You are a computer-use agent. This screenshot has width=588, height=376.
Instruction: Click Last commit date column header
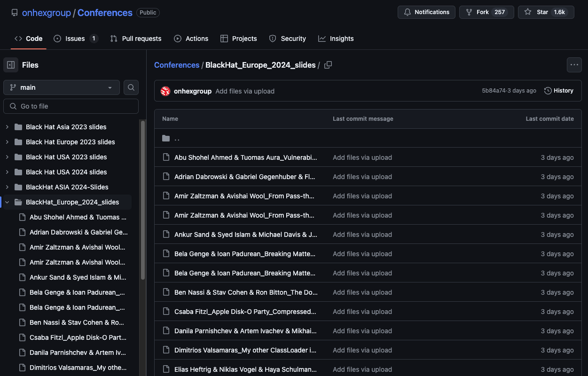click(550, 119)
